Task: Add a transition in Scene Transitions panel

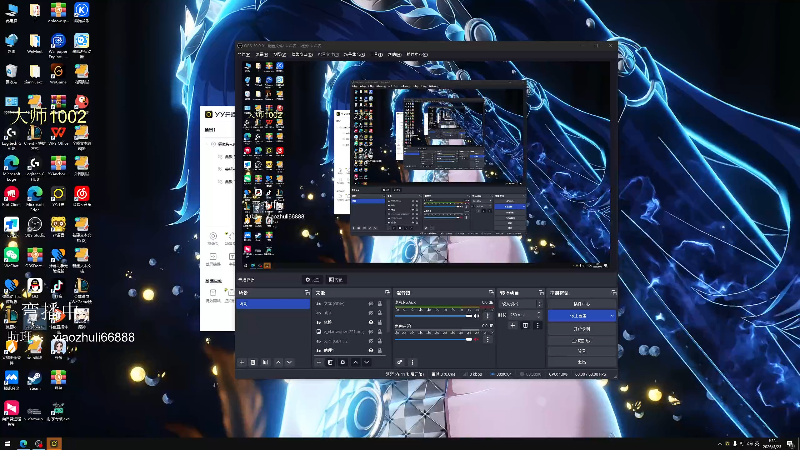Action: [513, 325]
